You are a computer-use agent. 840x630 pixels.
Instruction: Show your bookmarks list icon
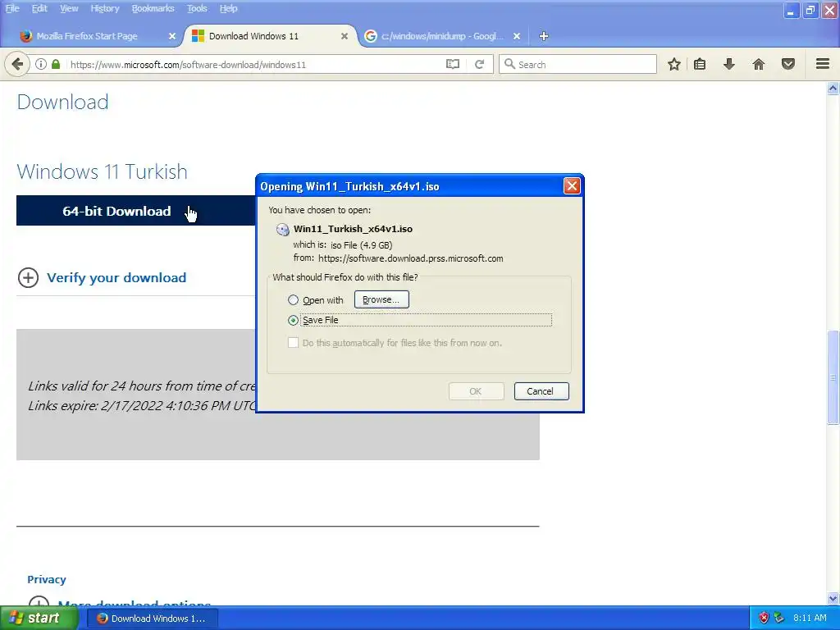(700, 64)
